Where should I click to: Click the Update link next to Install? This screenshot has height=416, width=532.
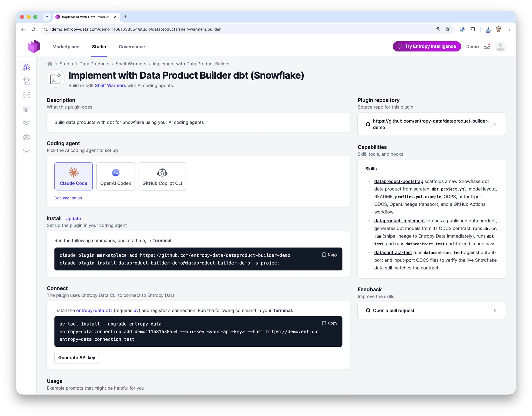(x=73, y=218)
